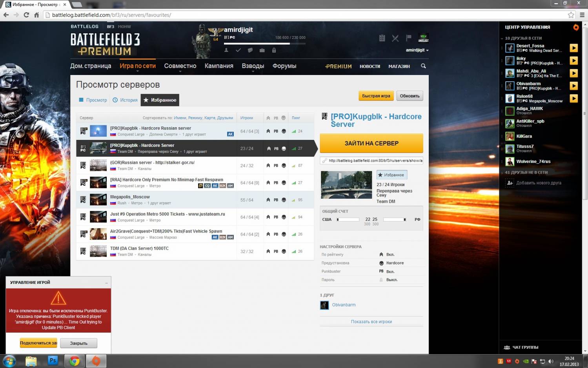This screenshot has height=368, width=588.
Task: Click the ЗАЙТИ НА СЕРВЕР button
Action: click(x=371, y=143)
